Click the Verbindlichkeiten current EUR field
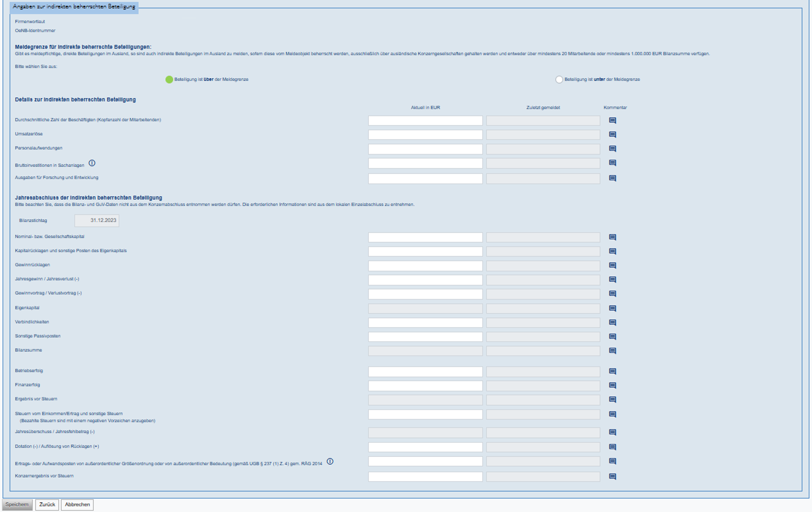The height and width of the screenshot is (512, 812). coord(425,323)
